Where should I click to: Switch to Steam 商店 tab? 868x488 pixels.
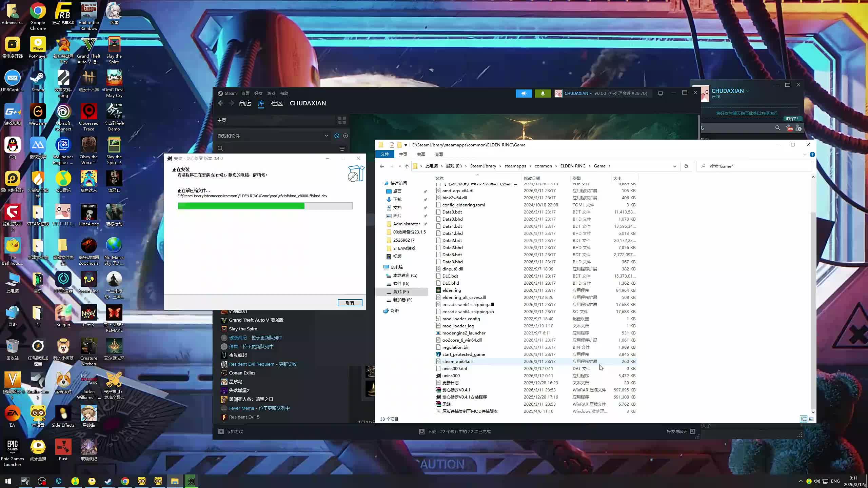(245, 103)
